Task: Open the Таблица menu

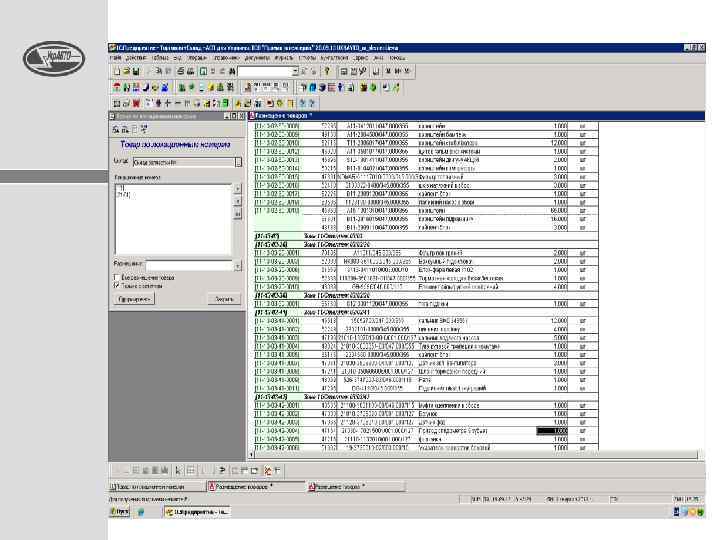Action: click(x=160, y=58)
